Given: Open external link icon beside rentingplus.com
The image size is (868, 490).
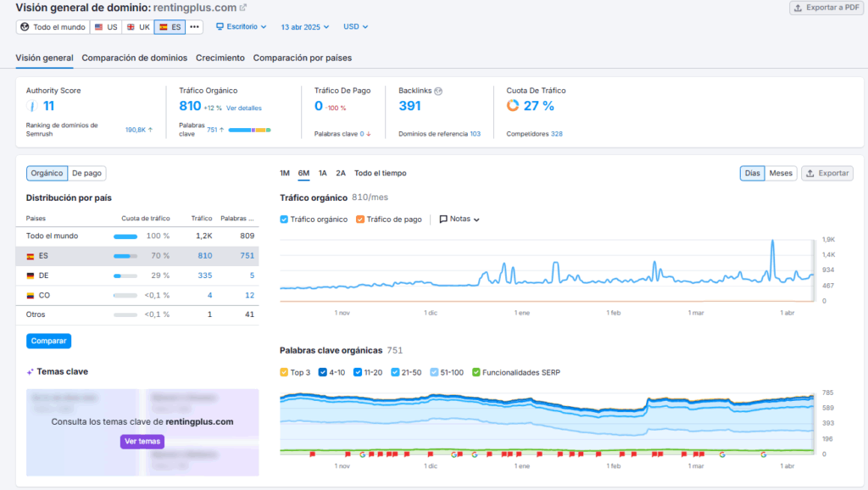Looking at the screenshot, I should coord(243,8).
